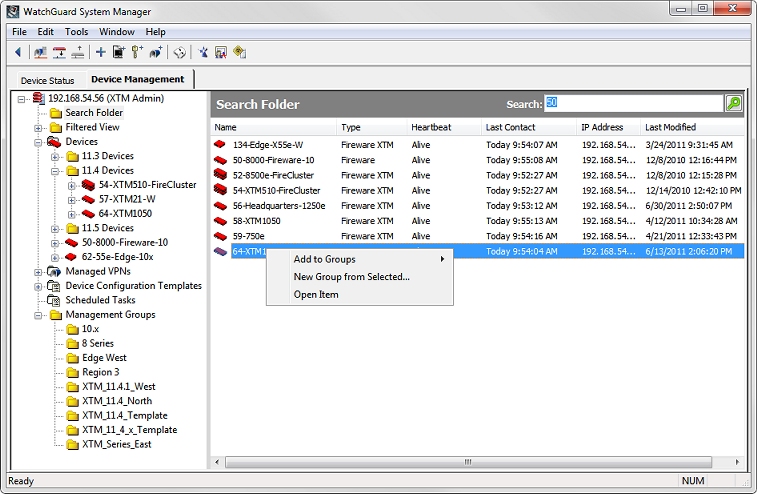Open the Add to Groups submenu
This screenshot has width=757, height=494.
360,260
